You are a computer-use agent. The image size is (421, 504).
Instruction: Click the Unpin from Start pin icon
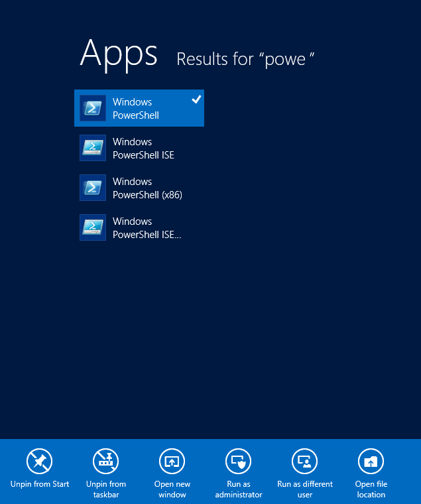click(x=40, y=462)
